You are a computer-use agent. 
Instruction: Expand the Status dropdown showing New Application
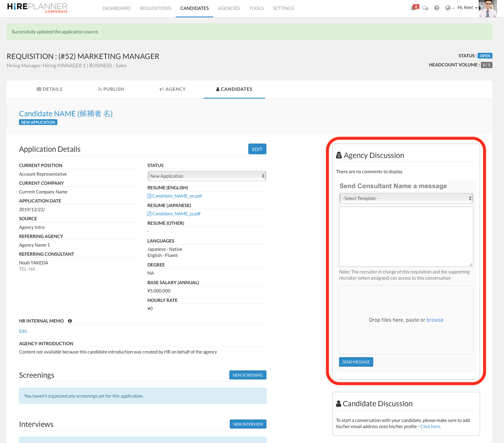pos(207,176)
